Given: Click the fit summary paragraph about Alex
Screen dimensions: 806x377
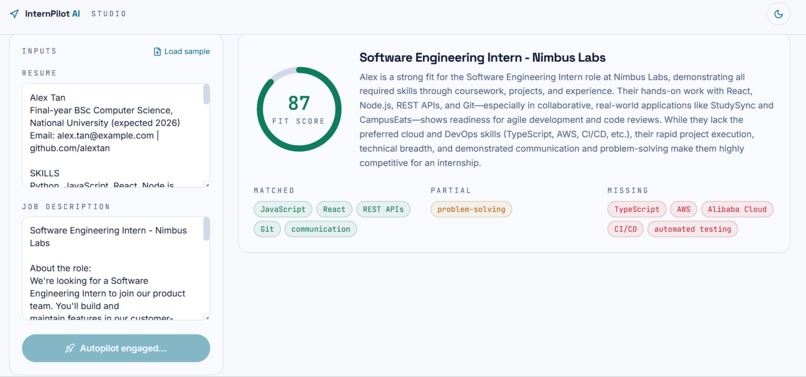Looking at the screenshot, I should pyautogui.click(x=566, y=120).
